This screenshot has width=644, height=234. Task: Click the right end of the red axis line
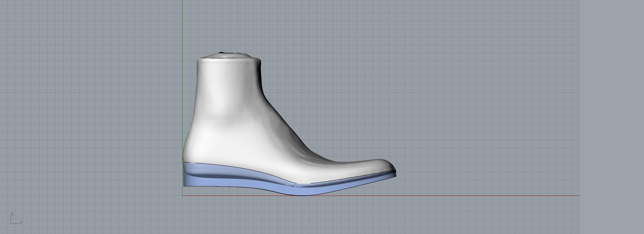(578, 195)
